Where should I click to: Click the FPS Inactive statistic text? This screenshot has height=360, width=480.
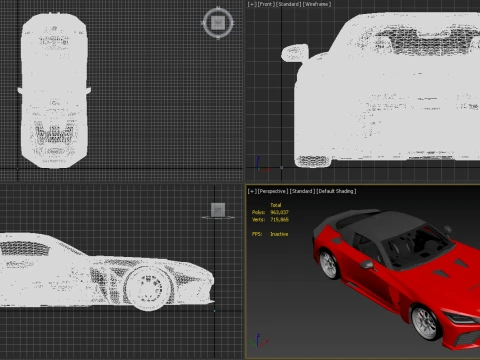(270, 234)
